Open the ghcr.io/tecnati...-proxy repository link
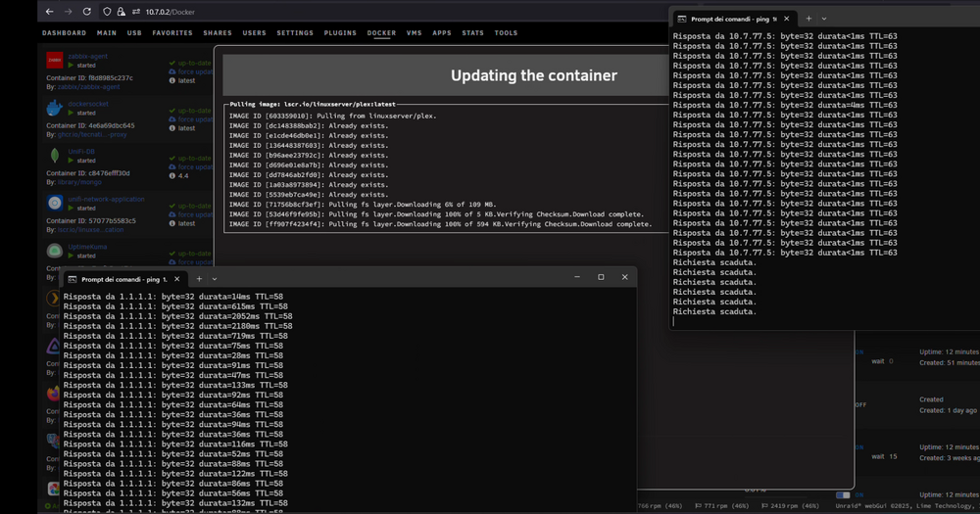This screenshot has width=980, height=514. 92,134
